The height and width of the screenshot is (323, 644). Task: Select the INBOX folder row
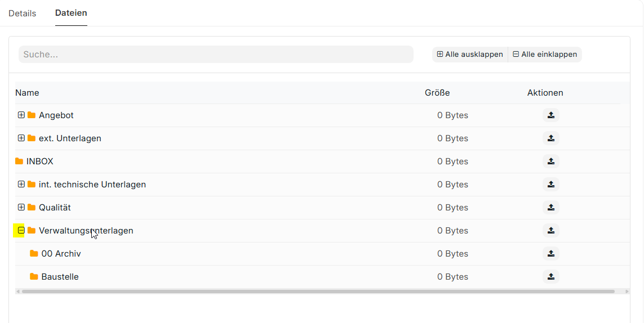40,161
